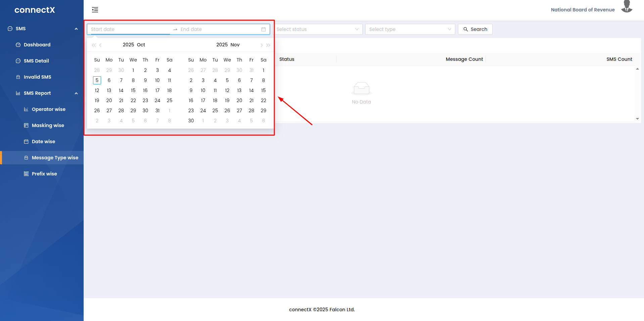644x321 pixels.
Task: Go to previous year in calendar
Action: tap(94, 45)
